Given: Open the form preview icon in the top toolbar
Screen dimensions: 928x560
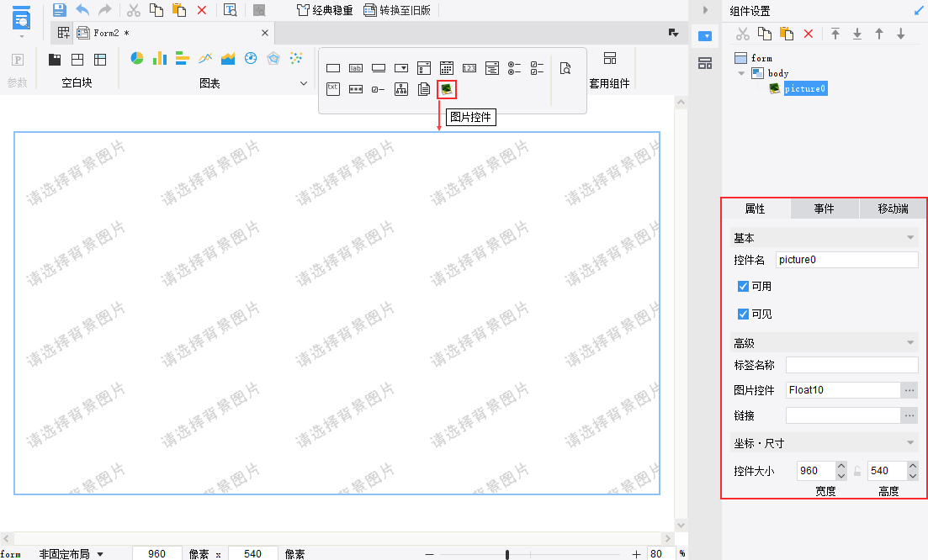Looking at the screenshot, I should (231, 10).
